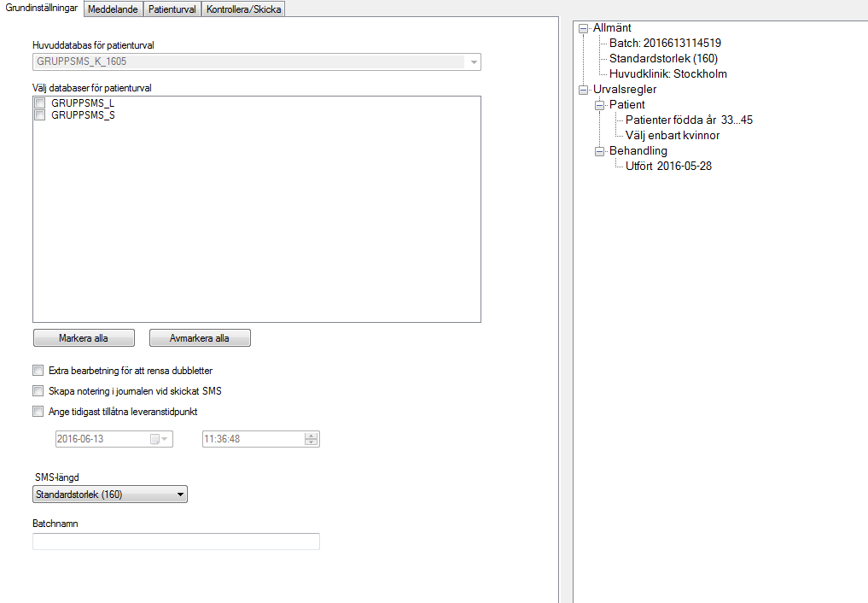Collapse the Patient tree node

pyautogui.click(x=599, y=105)
